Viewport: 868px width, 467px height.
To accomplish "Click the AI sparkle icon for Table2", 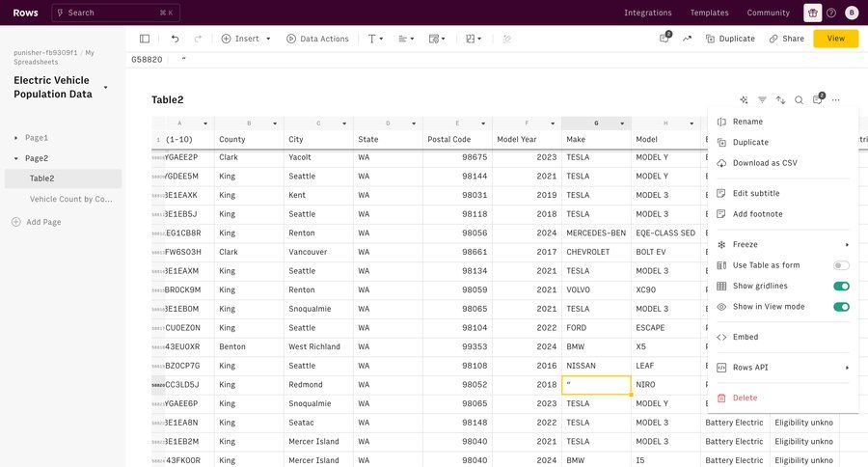I will click(x=744, y=99).
